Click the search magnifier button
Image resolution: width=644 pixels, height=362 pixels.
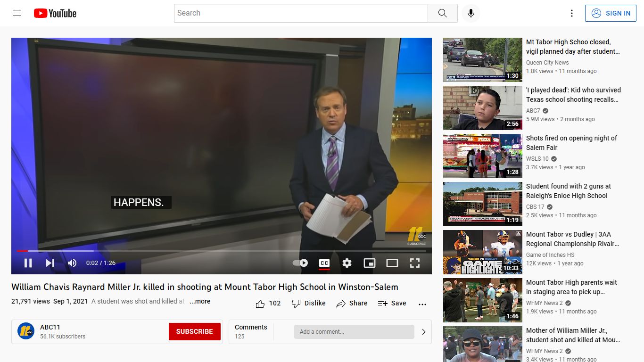pyautogui.click(x=442, y=13)
